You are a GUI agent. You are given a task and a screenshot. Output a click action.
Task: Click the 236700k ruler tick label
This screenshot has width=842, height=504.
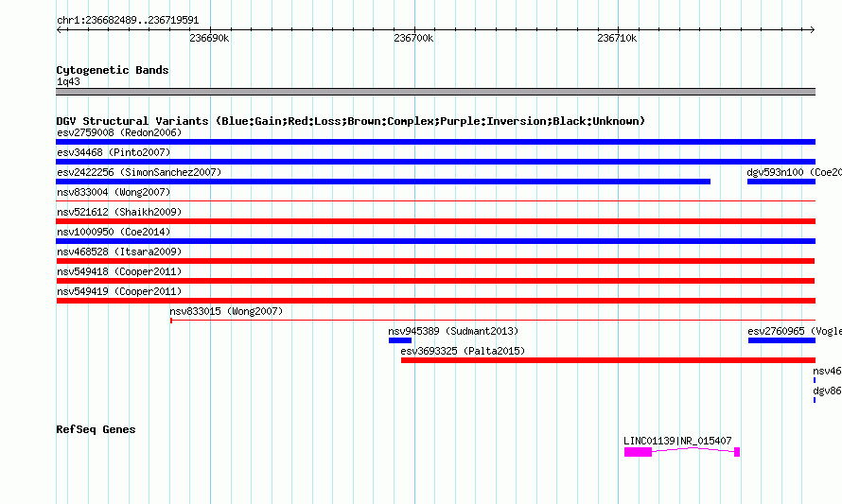(413, 38)
